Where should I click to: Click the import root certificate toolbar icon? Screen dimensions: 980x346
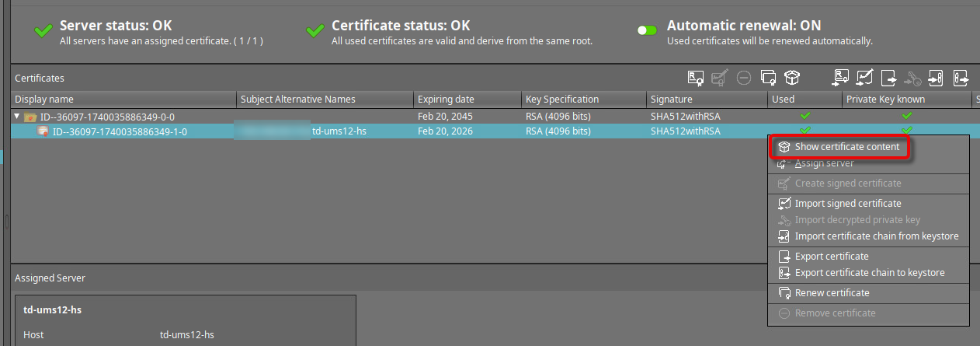tap(840, 78)
